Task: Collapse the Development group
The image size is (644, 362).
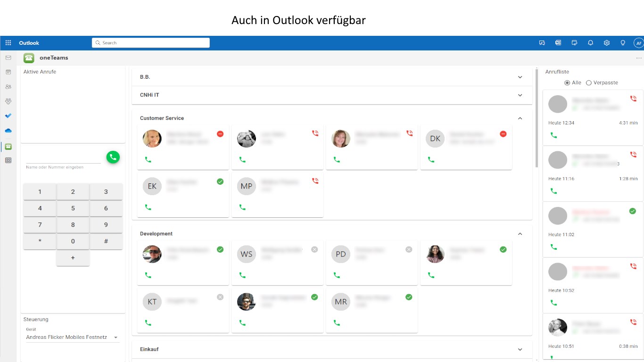Action: [x=520, y=234]
